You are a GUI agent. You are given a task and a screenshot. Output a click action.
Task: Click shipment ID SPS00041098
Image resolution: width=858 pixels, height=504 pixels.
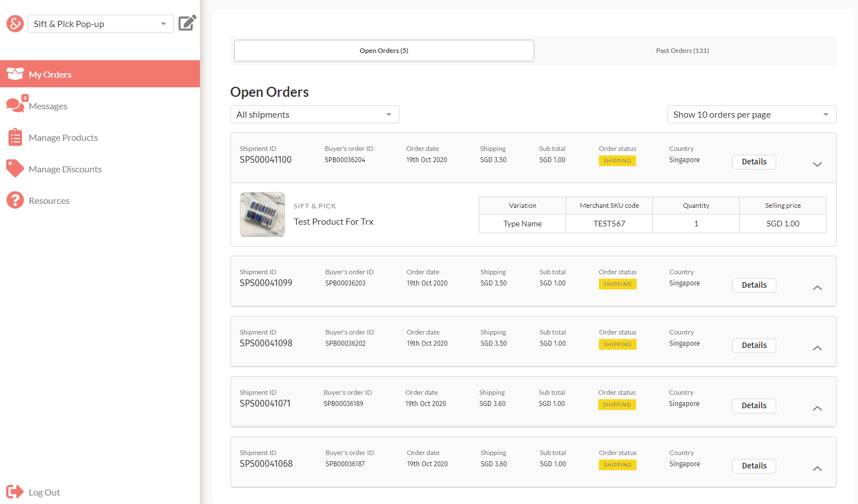click(266, 344)
